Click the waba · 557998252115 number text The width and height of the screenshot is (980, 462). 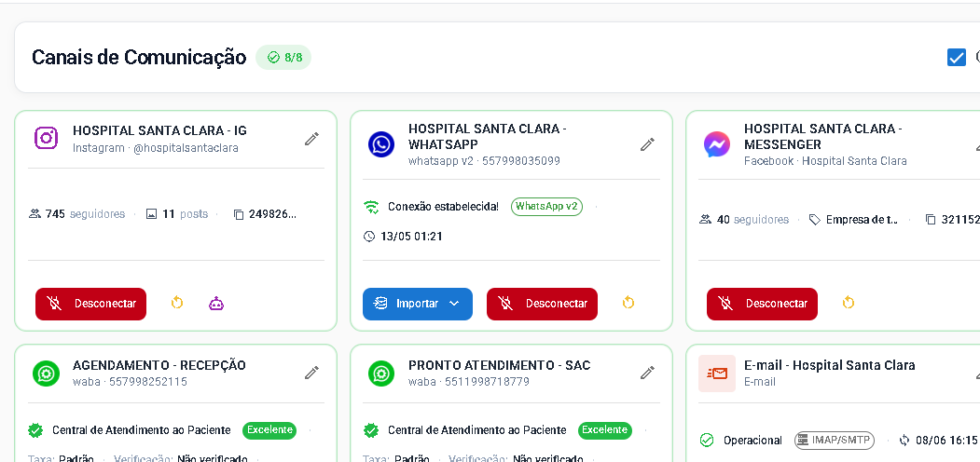[x=130, y=382]
